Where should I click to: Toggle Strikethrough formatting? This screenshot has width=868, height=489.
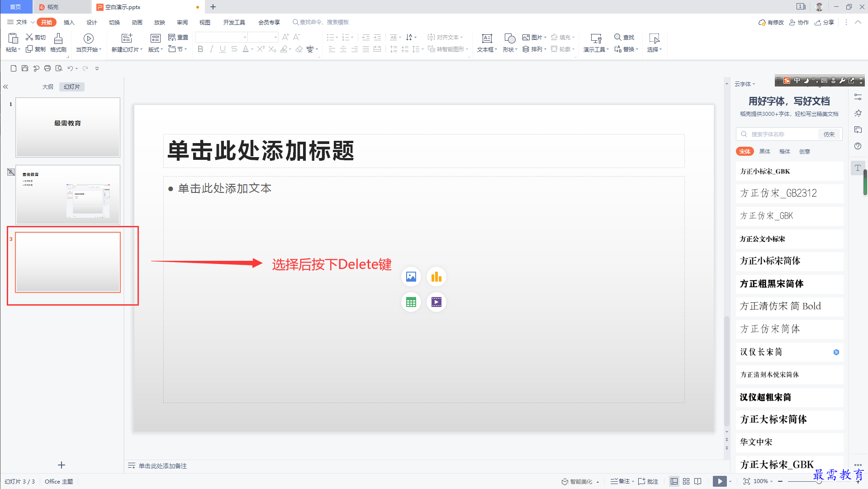(234, 49)
